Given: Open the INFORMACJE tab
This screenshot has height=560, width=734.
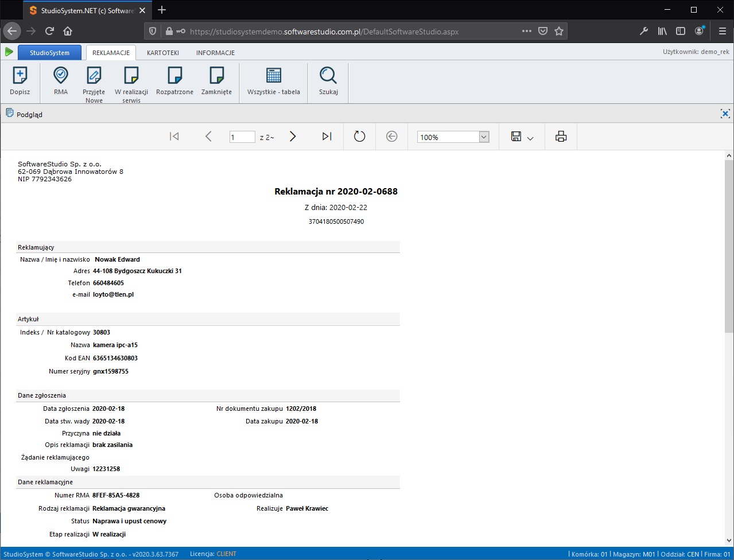Looking at the screenshot, I should tap(215, 52).
